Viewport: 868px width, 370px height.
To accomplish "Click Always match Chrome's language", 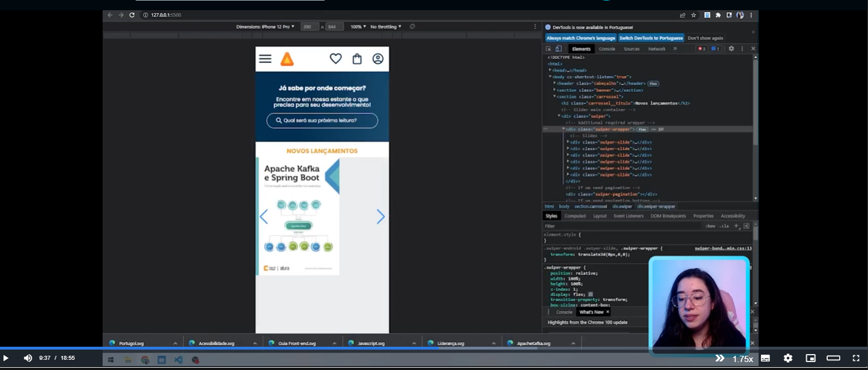I will point(581,38).
